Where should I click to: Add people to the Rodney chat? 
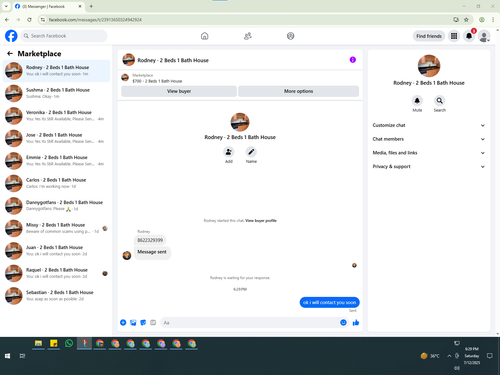tap(229, 152)
